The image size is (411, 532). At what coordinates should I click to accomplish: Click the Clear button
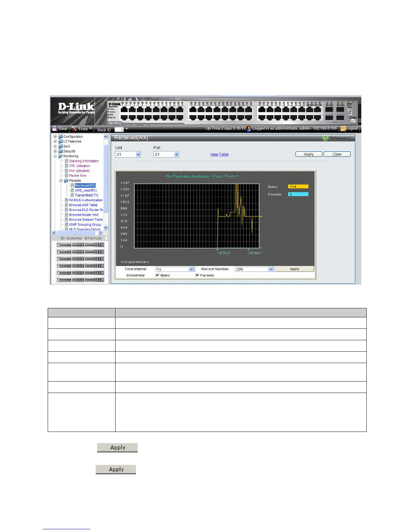[337, 154]
